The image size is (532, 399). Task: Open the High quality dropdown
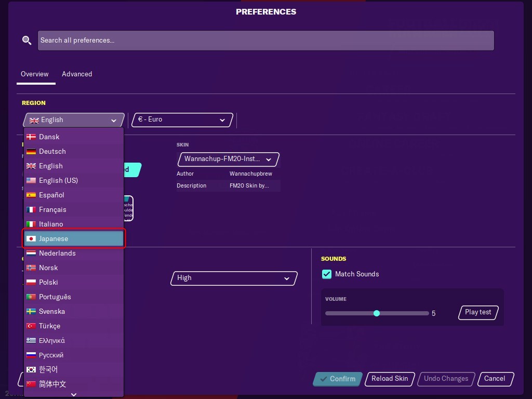pos(234,278)
